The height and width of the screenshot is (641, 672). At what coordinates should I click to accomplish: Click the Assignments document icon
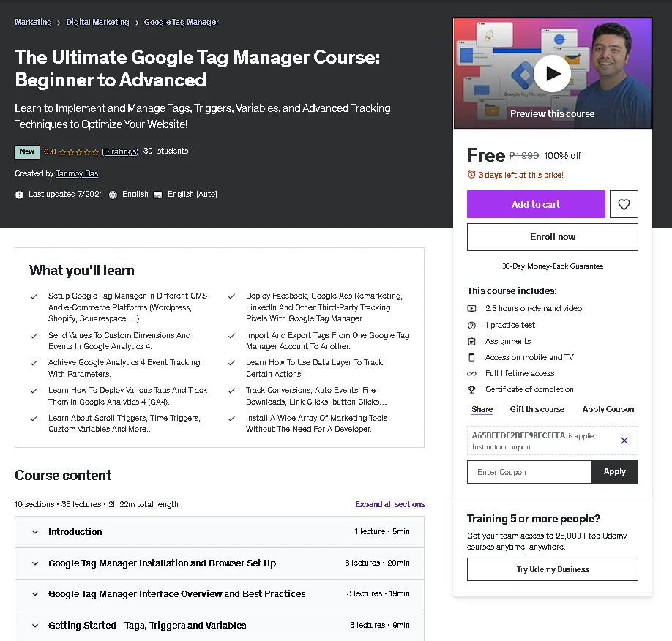(471, 342)
